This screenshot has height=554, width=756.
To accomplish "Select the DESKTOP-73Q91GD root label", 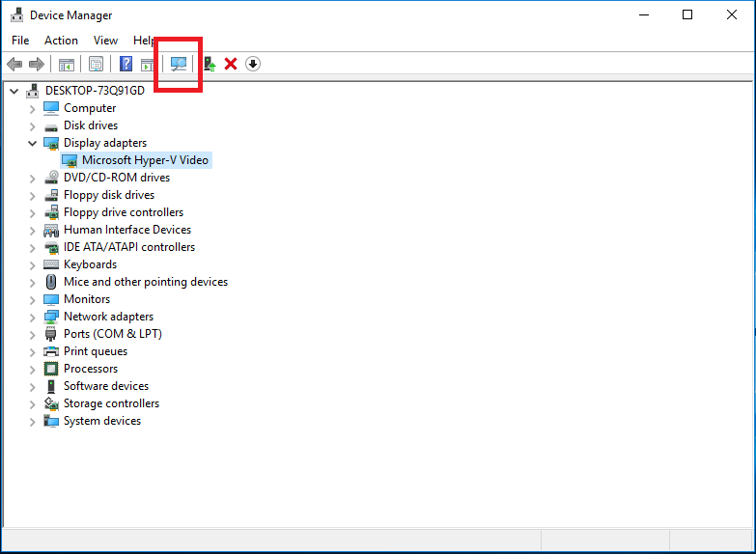I will [x=95, y=91].
